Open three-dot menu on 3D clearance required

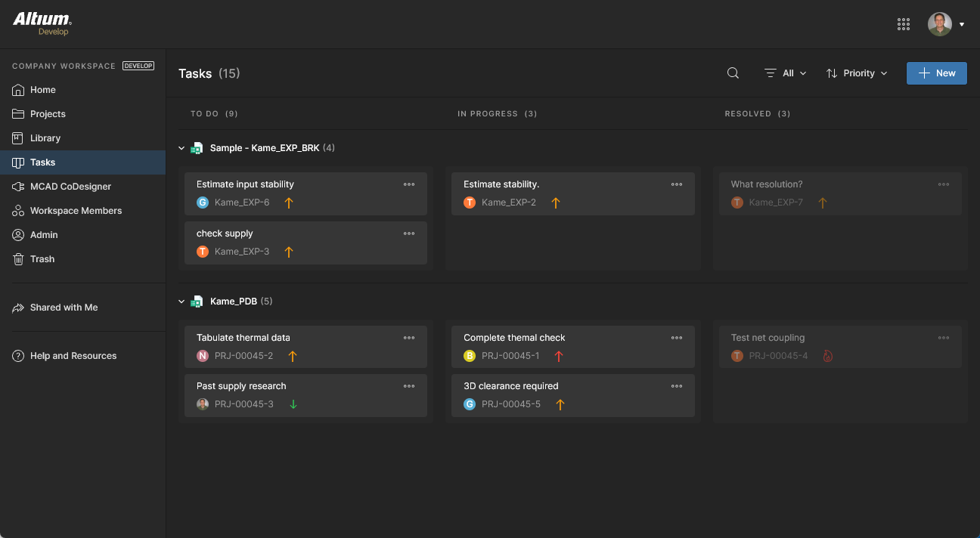pyautogui.click(x=677, y=386)
